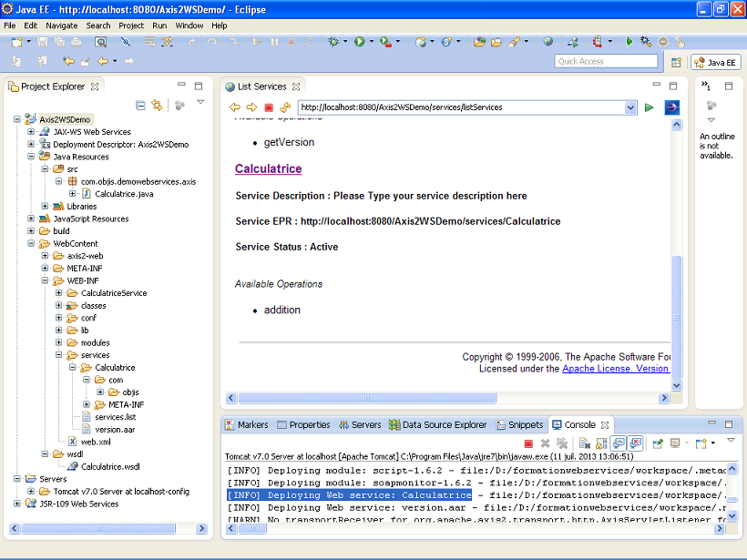Click the red Terminate button in Console

pos(528,443)
